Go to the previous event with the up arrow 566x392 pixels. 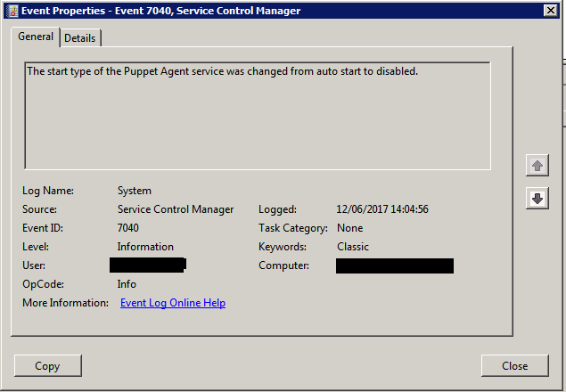click(537, 166)
